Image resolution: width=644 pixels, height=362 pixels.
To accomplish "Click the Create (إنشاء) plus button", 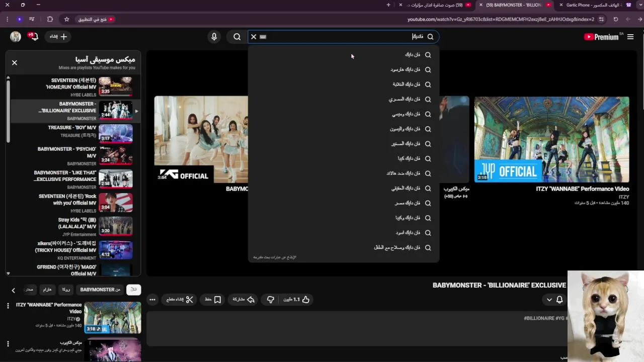I will [58, 37].
